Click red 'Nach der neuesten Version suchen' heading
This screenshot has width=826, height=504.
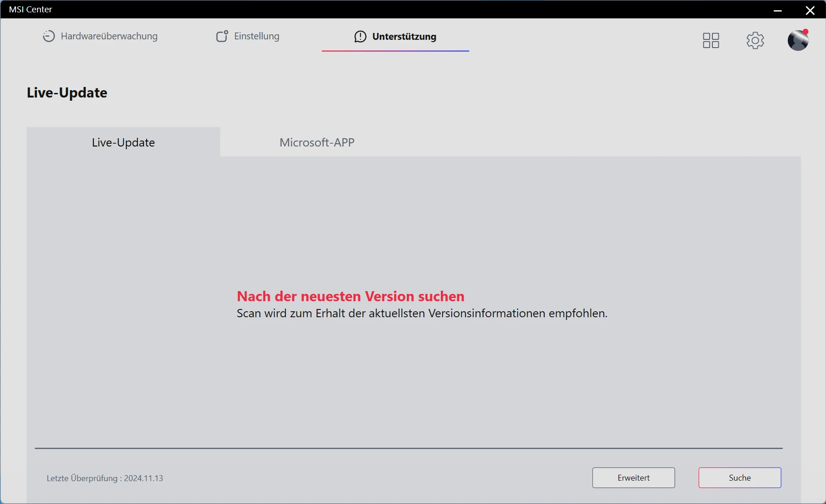click(x=350, y=296)
